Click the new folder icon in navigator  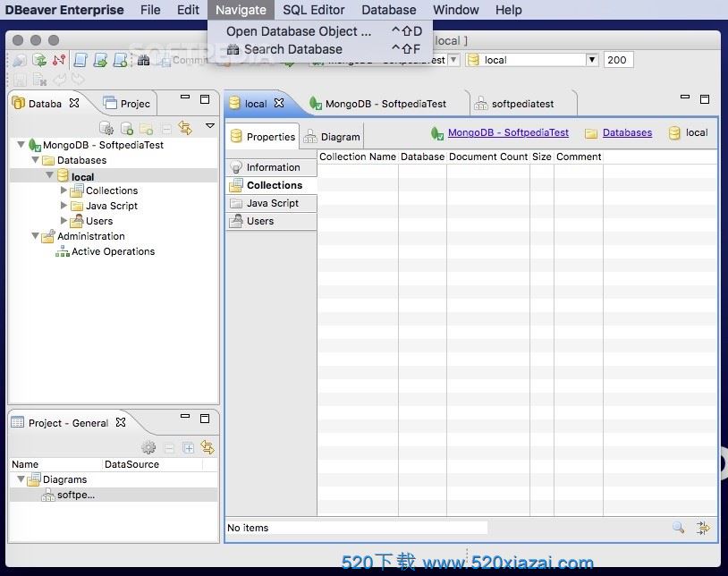click(x=147, y=128)
